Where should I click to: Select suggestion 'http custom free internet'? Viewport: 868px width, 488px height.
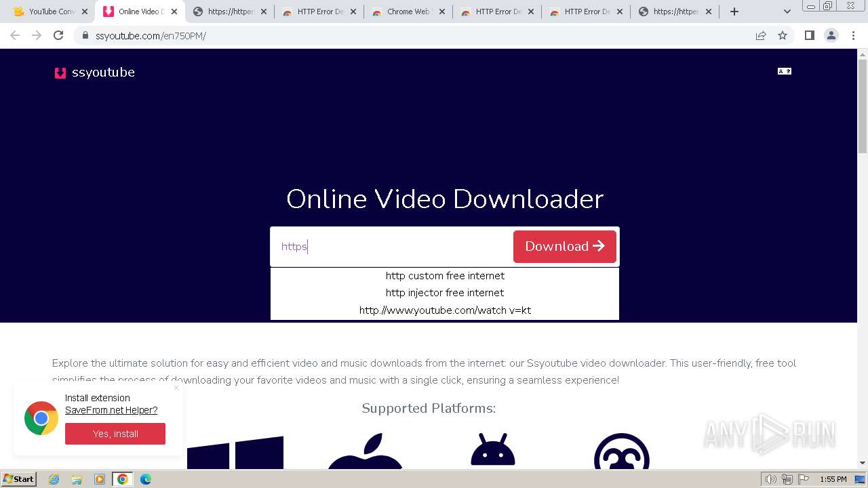[445, 276]
